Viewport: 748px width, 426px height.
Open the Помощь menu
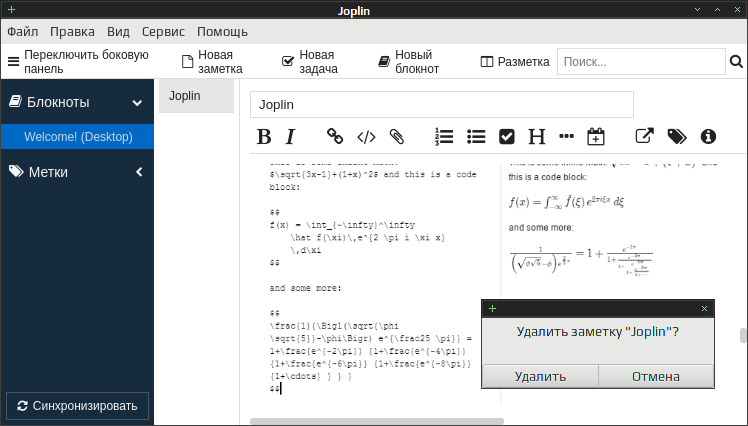click(222, 32)
